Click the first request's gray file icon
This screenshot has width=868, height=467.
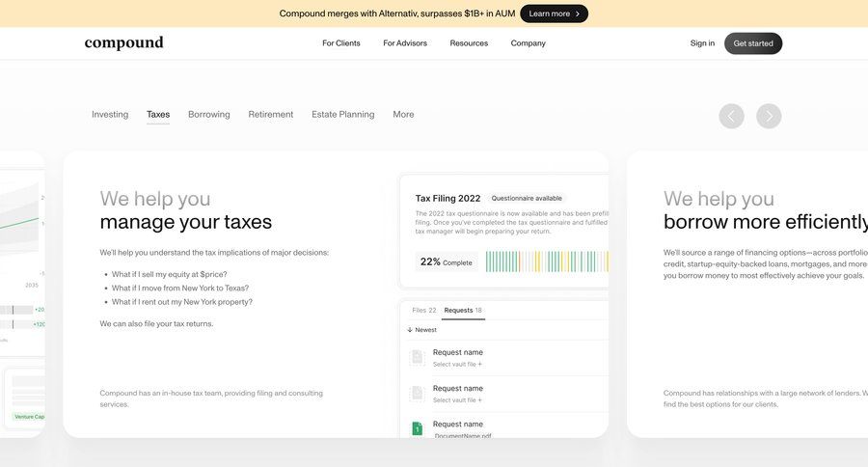click(417, 357)
